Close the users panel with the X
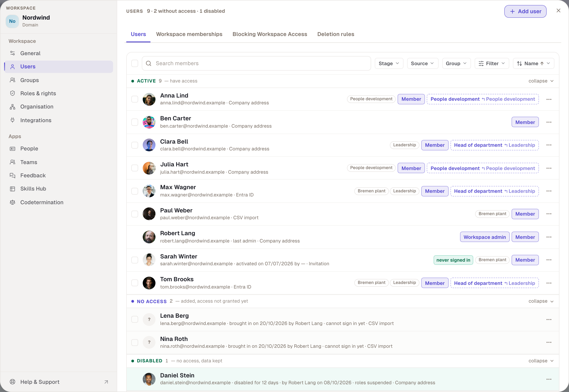The height and width of the screenshot is (392, 569). pyautogui.click(x=559, y=10)
